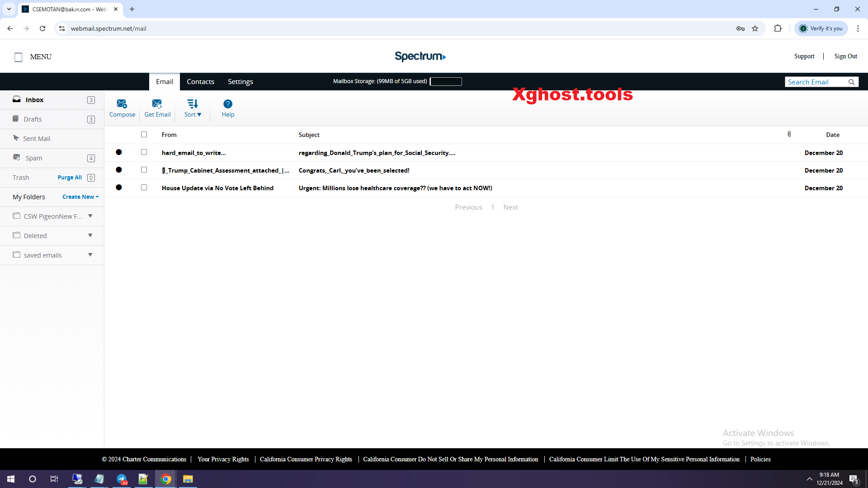This screenshot has width=868, height=488.
Task: Click the Get Email icon
Action: 157,104
